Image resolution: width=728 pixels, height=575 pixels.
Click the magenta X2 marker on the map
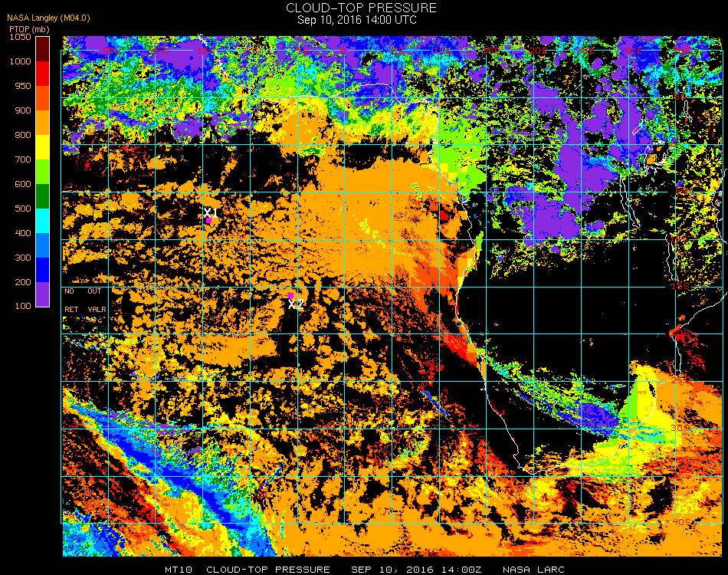click(x=290, y=295)
